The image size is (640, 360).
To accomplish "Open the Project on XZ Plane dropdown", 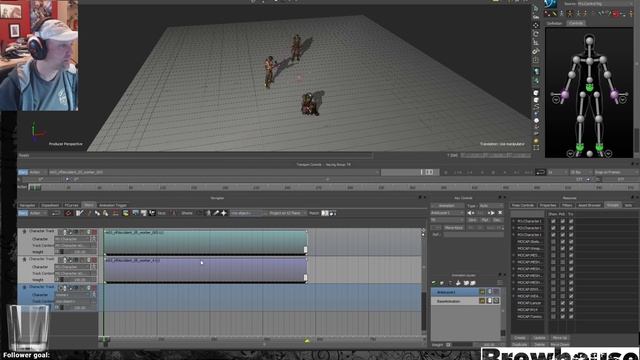I will coord(287,213).
